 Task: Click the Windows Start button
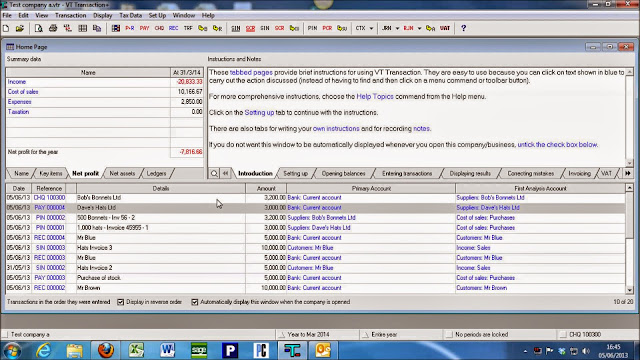12,351
